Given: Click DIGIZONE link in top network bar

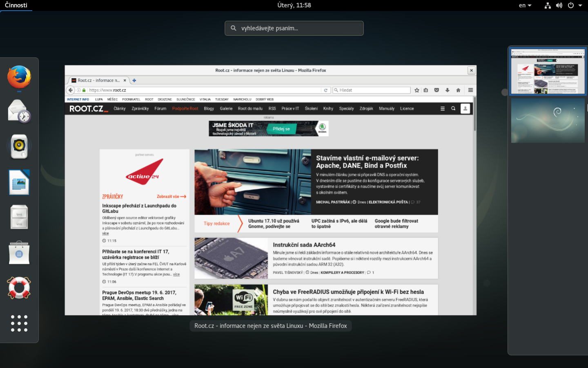Looking at the screenshot, I should click(x=165, y=99).
